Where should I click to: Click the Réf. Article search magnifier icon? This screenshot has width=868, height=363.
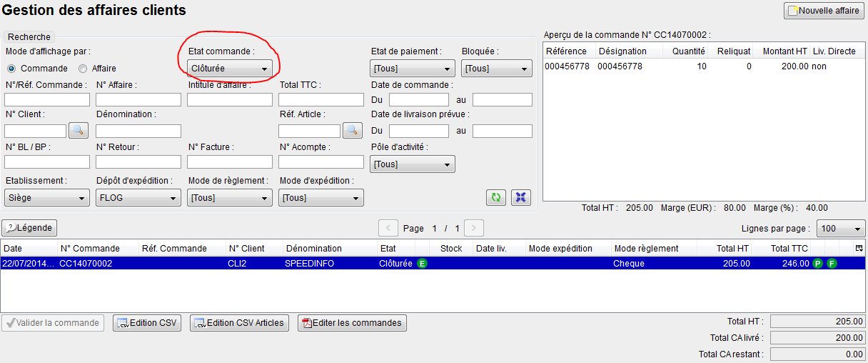[x=353, y=130]
